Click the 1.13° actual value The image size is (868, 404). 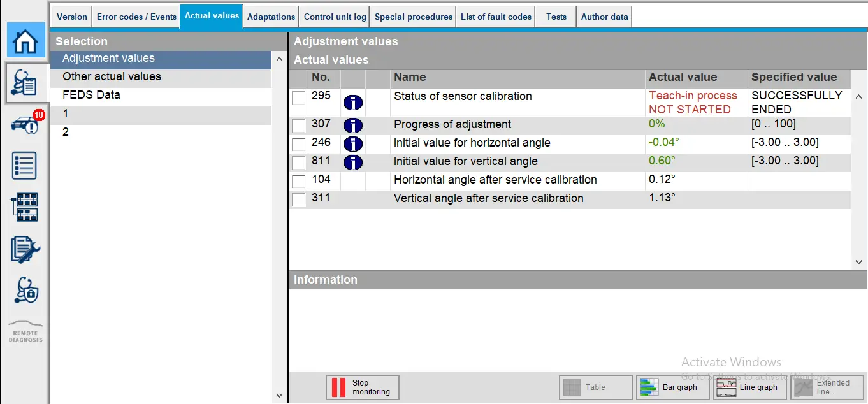(x=662, y=198)
